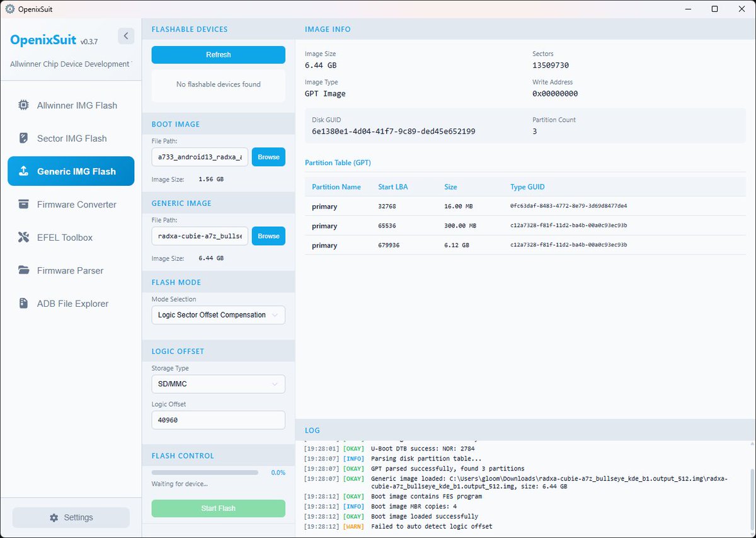Screen dimensions: 756x538
Task: Click the Sector IMG Flash card icon
Action: [x=23, y=138]
